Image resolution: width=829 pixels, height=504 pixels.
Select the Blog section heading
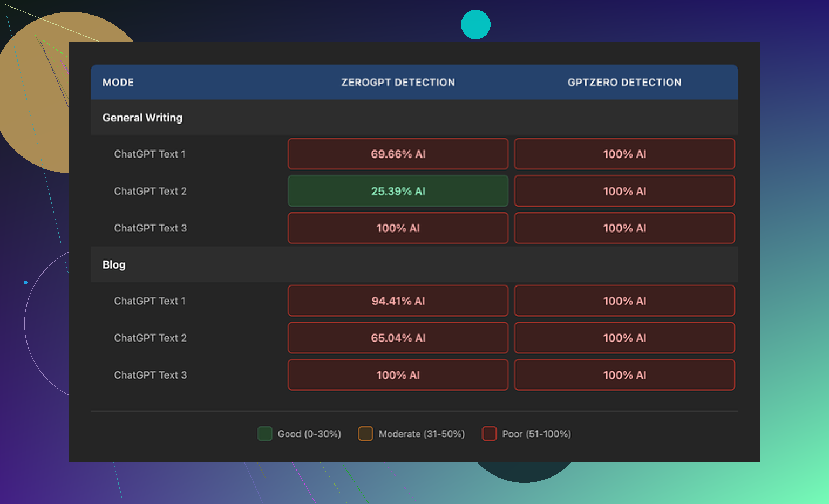pos(114,264)
